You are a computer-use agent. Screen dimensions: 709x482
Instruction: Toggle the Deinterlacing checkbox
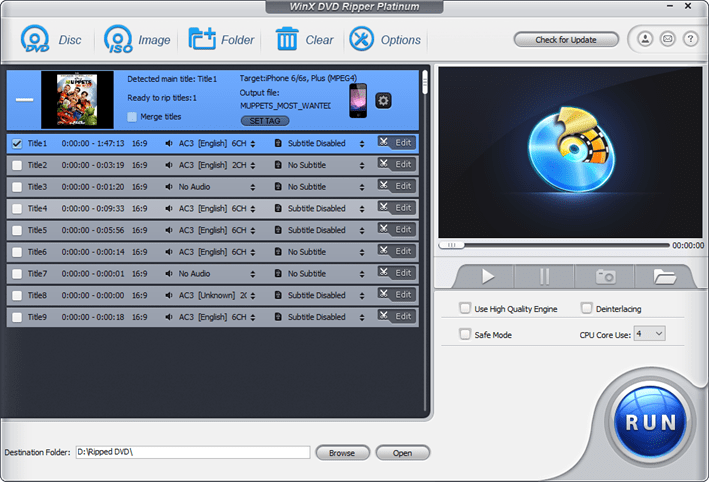click(586, 308)
